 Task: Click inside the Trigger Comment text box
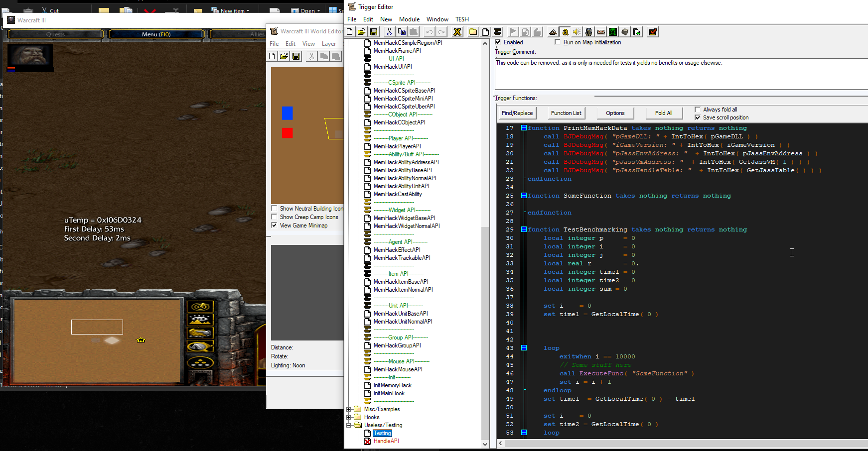(x=681, y=74)
